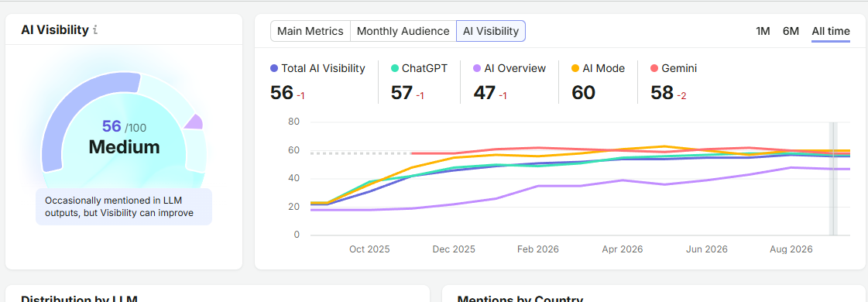Click the purple segment on the gauge
The height and width of the screenshot is (302, 868).
tap(194, 122)
